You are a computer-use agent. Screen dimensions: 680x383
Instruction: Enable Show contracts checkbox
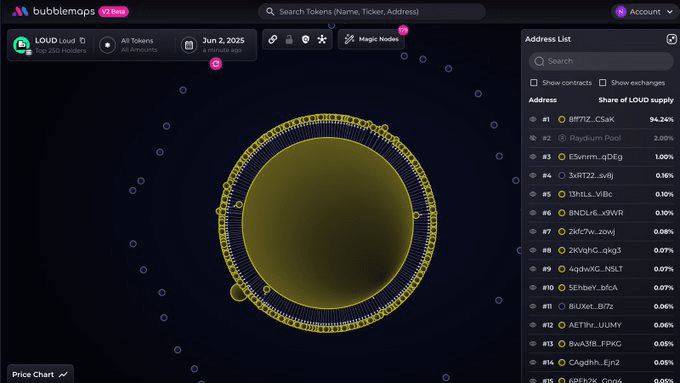click(x=534, y=82)
